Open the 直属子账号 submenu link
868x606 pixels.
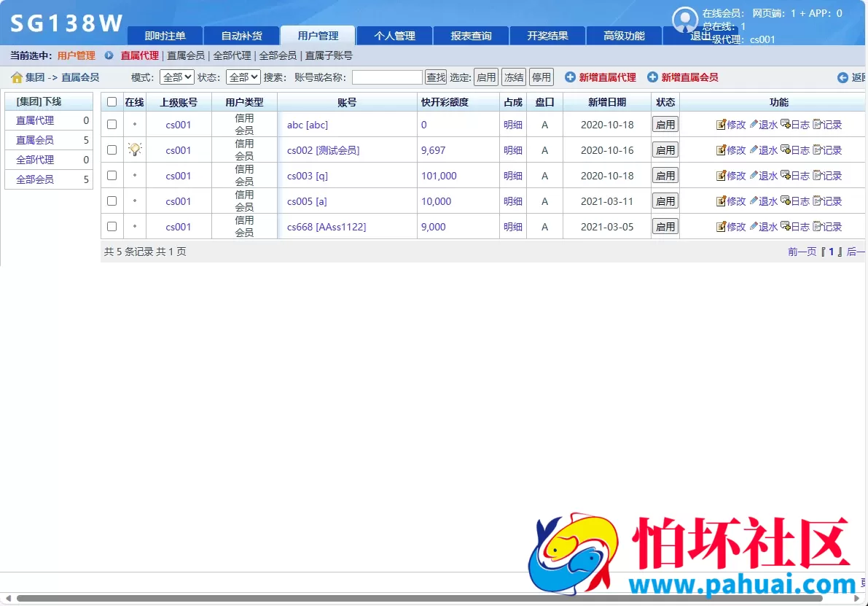(x=329, y=55)
